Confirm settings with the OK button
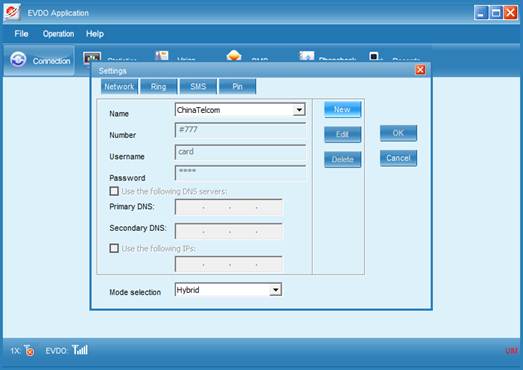The image size is (523, 370). pyautogui.click(x=398, y=133)
